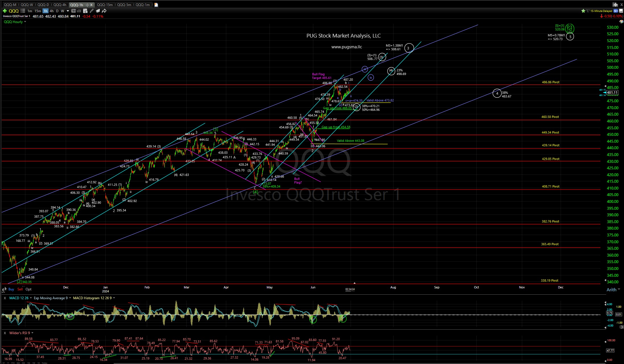Image resolution: width=624 pixels, height=364 pixels.
Task: Click the www.pugsma.llc chart text
Action: point(347,47)
